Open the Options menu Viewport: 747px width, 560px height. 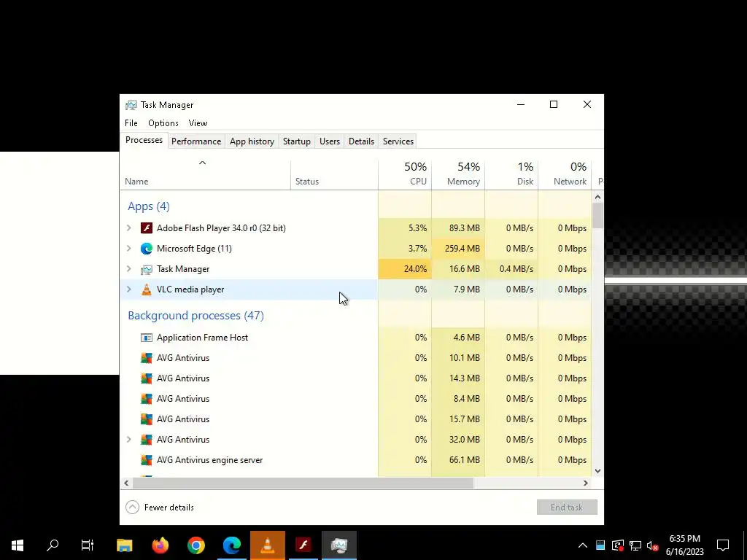[x=163, y=123]
